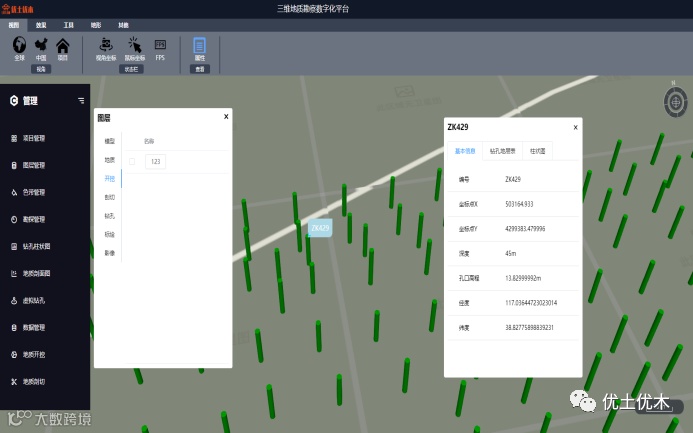The width and height of the screenshot is (693, 433).
Task: Click the 属性 properties document icon
Action: 200,45
